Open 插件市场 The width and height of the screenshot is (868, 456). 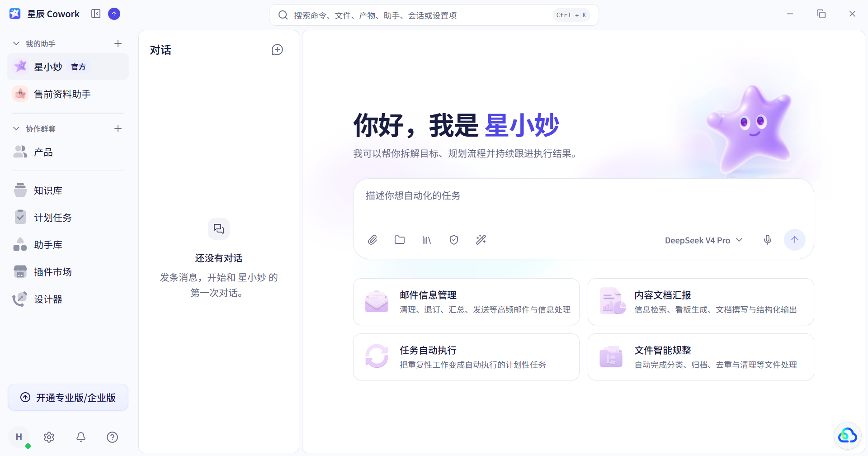pyautogui.click(x=68, y=272)
